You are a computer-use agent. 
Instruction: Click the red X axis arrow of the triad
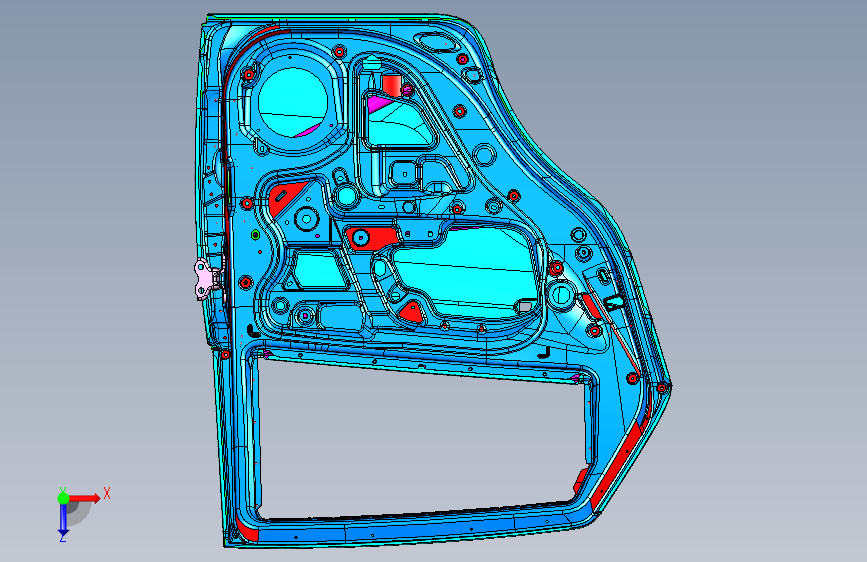[84, 498]
